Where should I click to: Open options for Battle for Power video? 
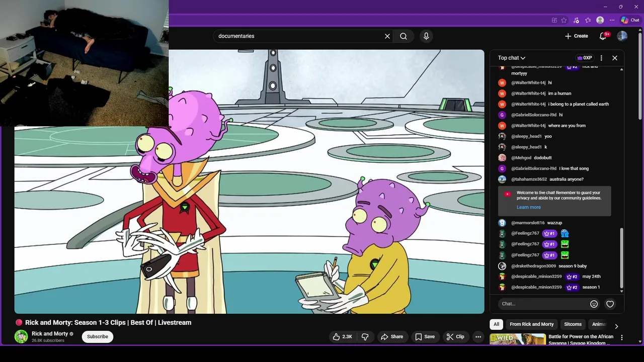point(622,338)
